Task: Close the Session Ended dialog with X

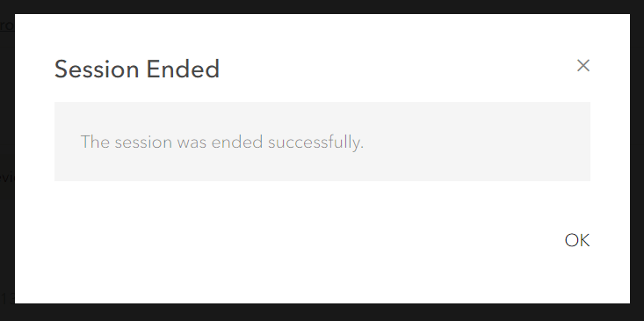Action: [x=583, y=66]
